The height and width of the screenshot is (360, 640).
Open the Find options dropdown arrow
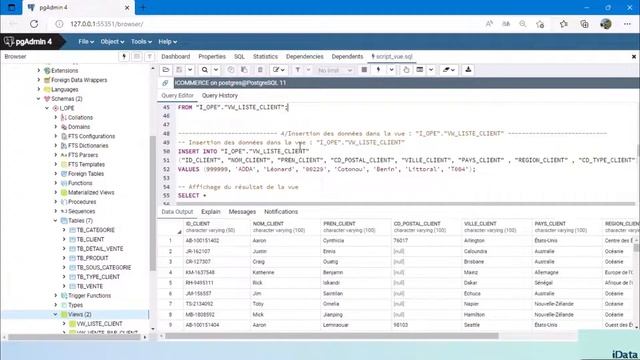pyautogui.click(x=216, y=70)
